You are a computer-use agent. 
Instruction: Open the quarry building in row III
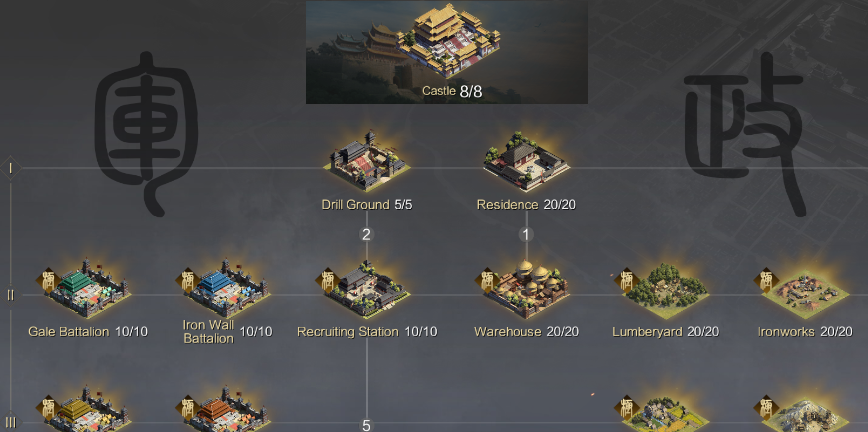(x=805, y=414)
